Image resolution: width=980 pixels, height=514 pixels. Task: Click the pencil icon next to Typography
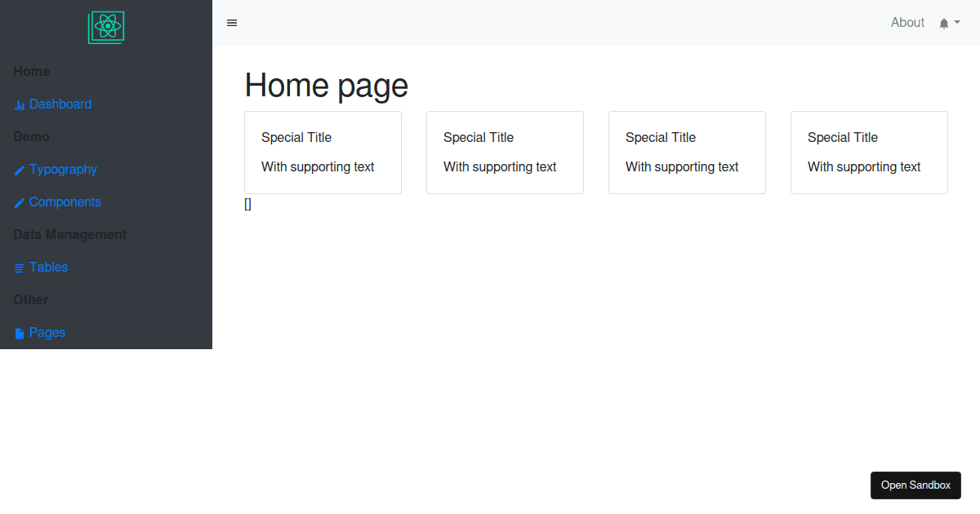[18, 169]
